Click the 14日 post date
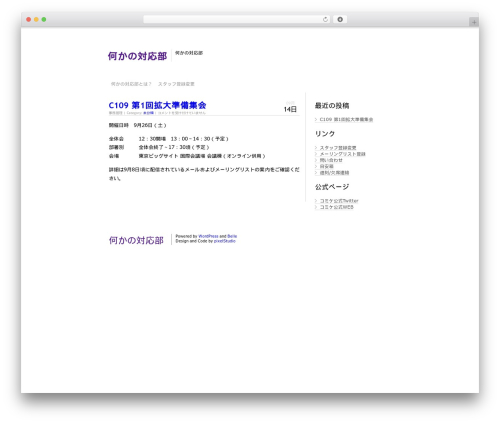Image resolution: width=500 pixels, height=423 pixels. pos(290,109)
